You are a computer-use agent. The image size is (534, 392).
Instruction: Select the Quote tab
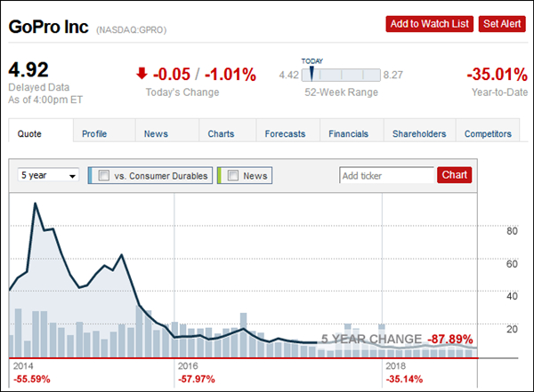31,134
